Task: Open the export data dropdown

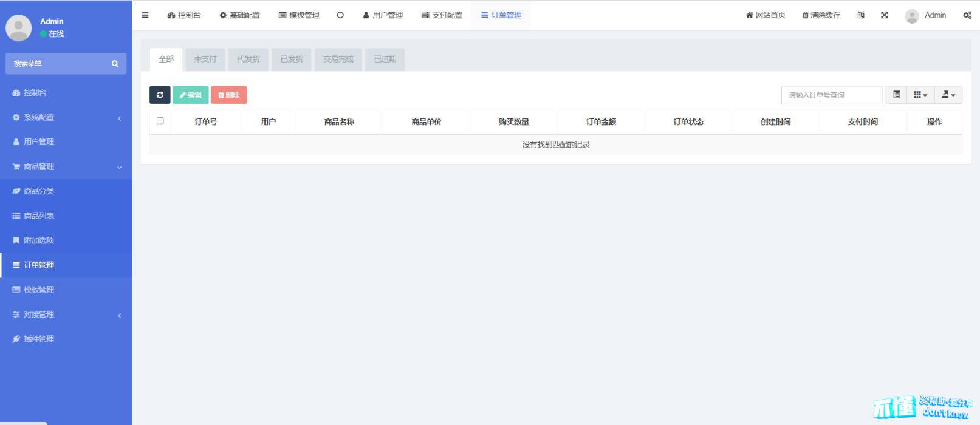Action: tap(948, 95)
